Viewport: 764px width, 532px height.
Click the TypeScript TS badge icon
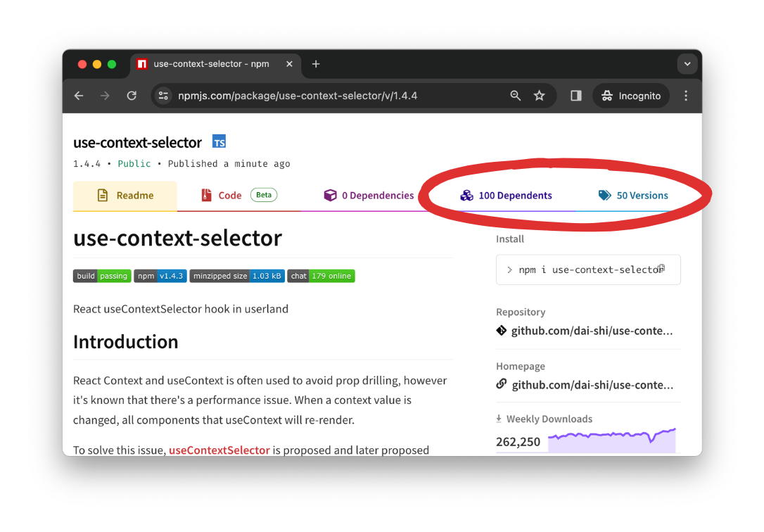[x=219, y=141]
